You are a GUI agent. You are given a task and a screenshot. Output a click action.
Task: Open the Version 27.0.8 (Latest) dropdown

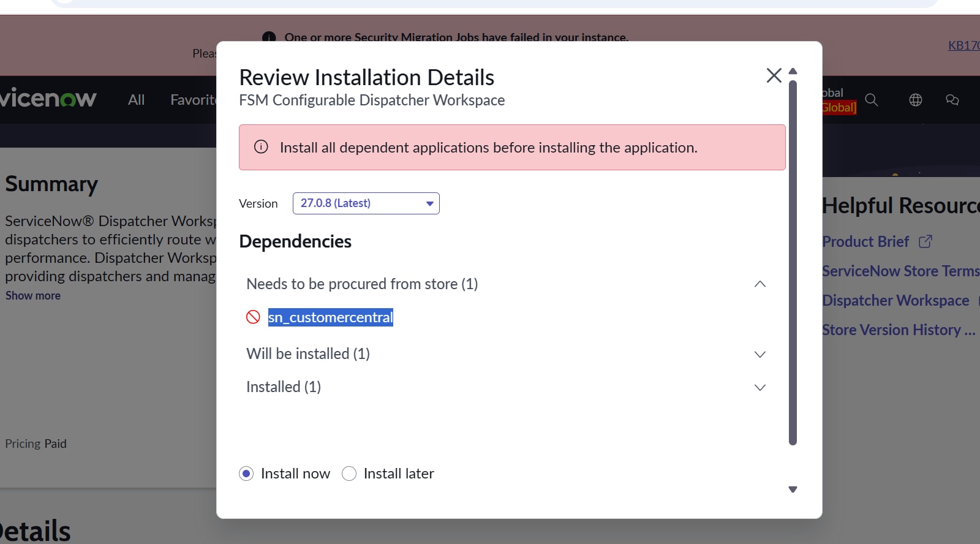tap(366, 203)
